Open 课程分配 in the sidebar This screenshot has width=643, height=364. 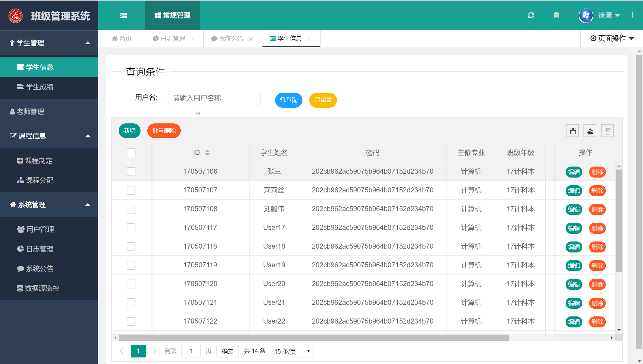49,180
